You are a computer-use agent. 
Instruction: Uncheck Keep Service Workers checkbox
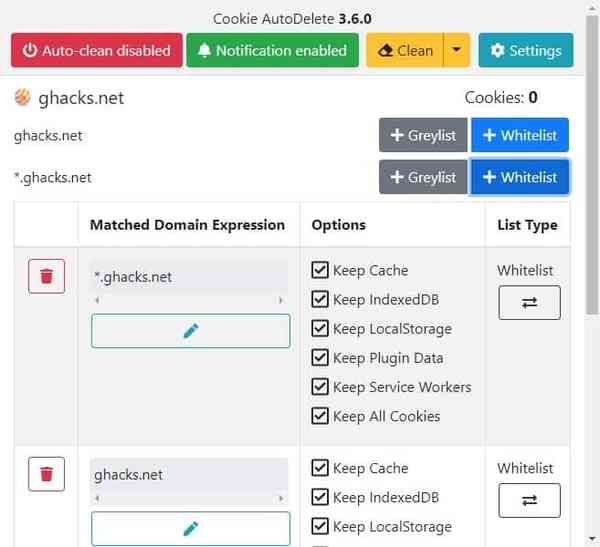(x=320, y=387)
